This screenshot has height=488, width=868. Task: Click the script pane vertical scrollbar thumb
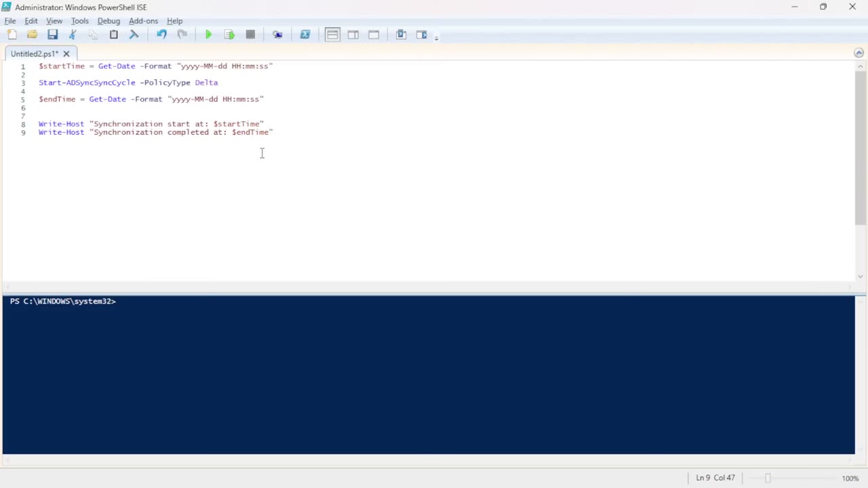coord(860,148)
